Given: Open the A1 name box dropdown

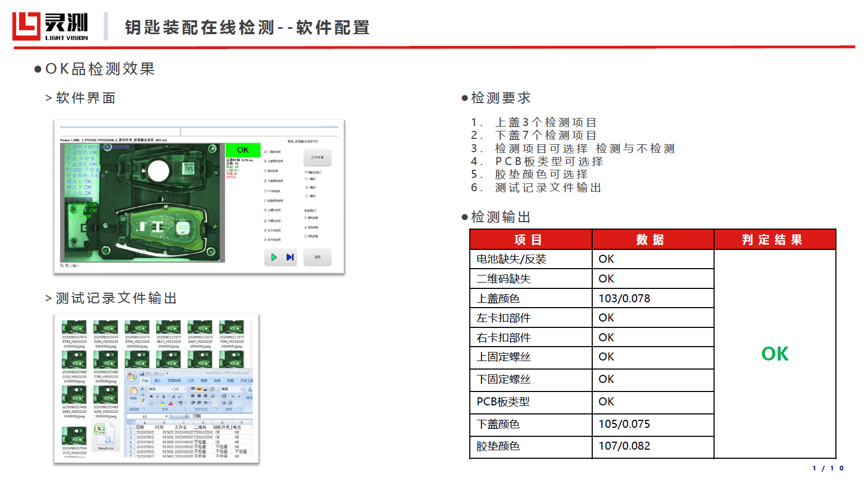Looking at the screenshot, I should [x=167, y=416].
